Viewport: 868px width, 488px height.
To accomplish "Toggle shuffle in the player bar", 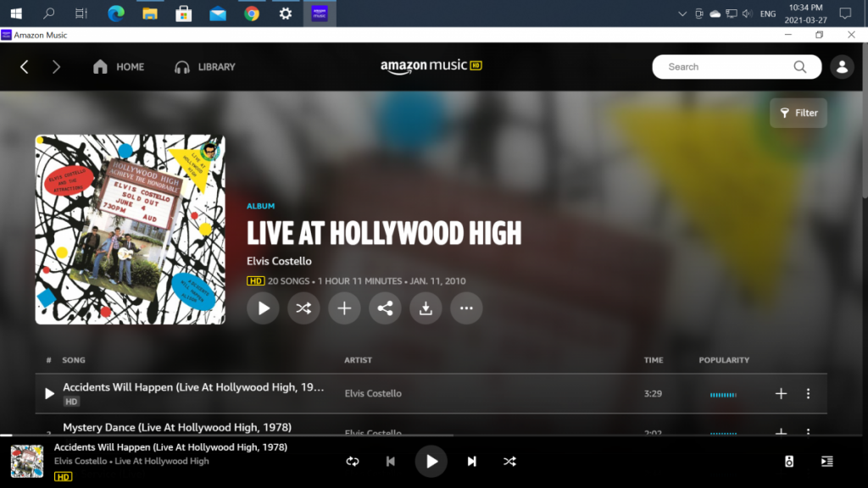I will click(x=509, y=462).
